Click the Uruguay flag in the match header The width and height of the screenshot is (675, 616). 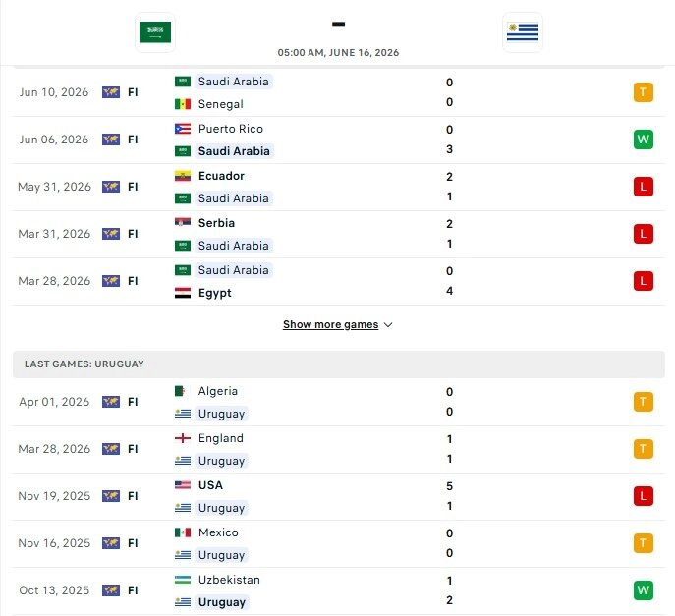(x=522, y=32)
